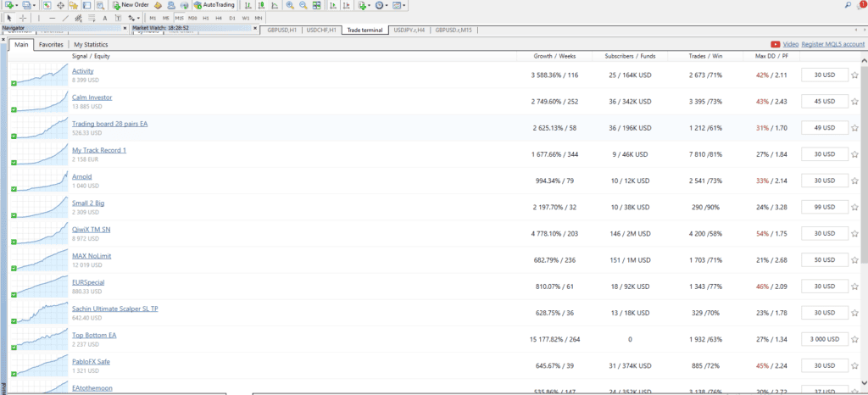Image resolution: width=868 pixels, height=395 pixels.
Task: Open the search magnifier in top-right corner
Action: pos(849,5)
